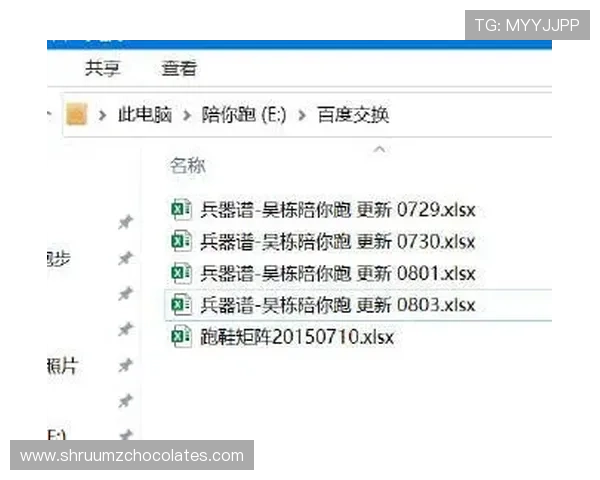The width and height of the screenshot is (600, 480).
Task: Select file 兵器谱-吴栋陪你跑 更新 0801.xlsx
Action: tap(338, 273)
